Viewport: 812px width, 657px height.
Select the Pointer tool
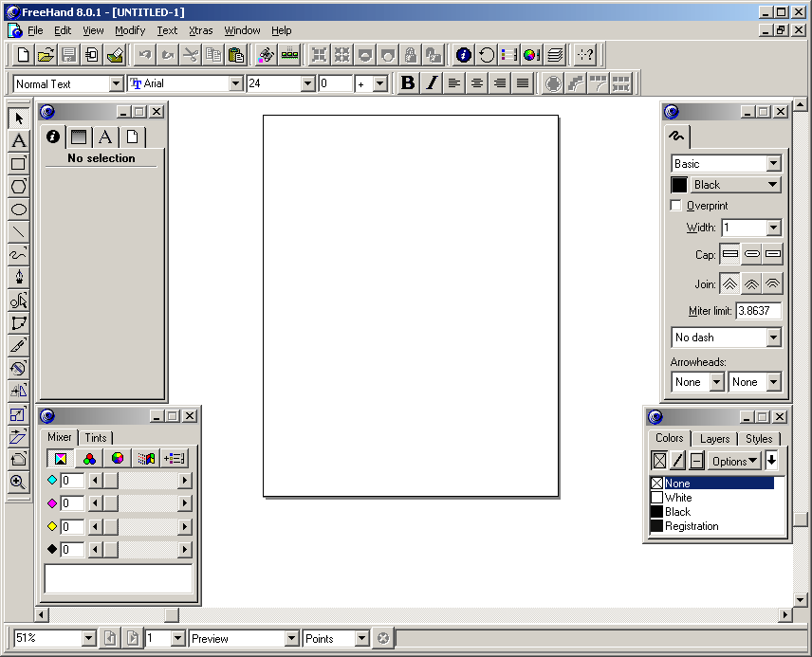click(19, 119)
